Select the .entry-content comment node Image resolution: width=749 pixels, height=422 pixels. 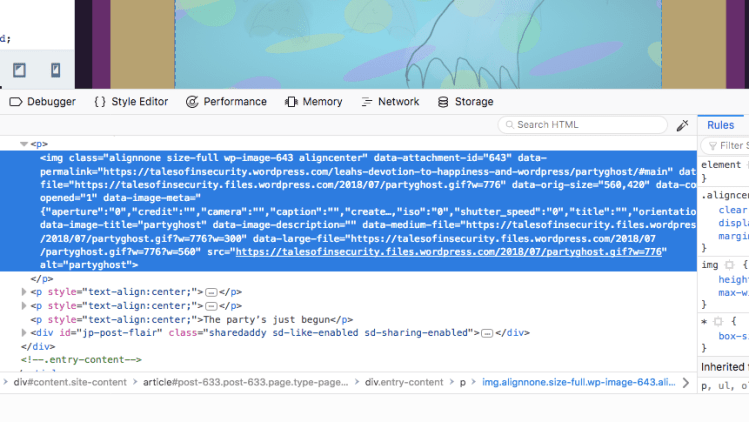[x=81, y=359]
